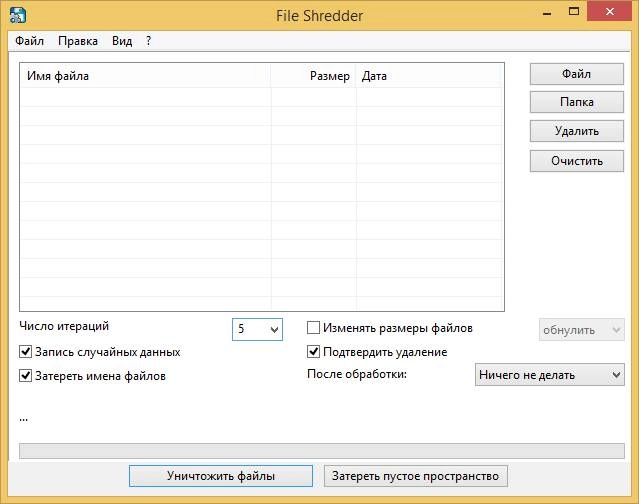Screen dimensions: 639x504
Task: Click the progress bar at the bottom
Action: click(322, 451)
